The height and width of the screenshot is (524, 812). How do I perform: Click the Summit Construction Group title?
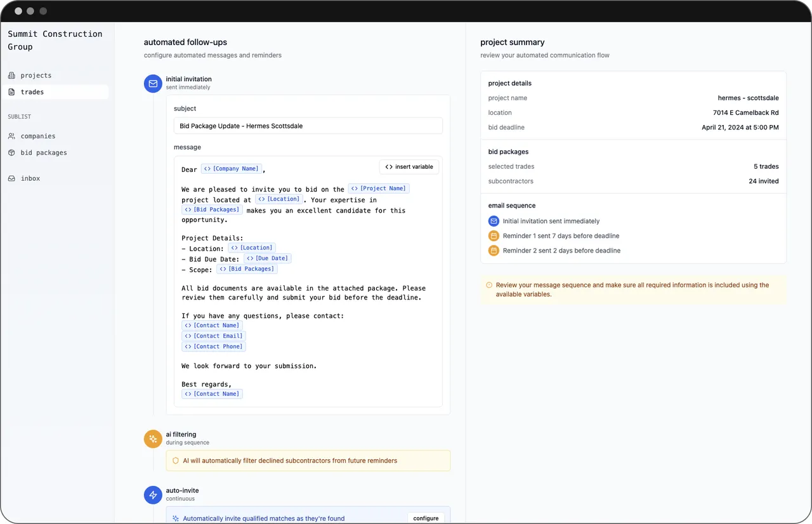point(55,41)
